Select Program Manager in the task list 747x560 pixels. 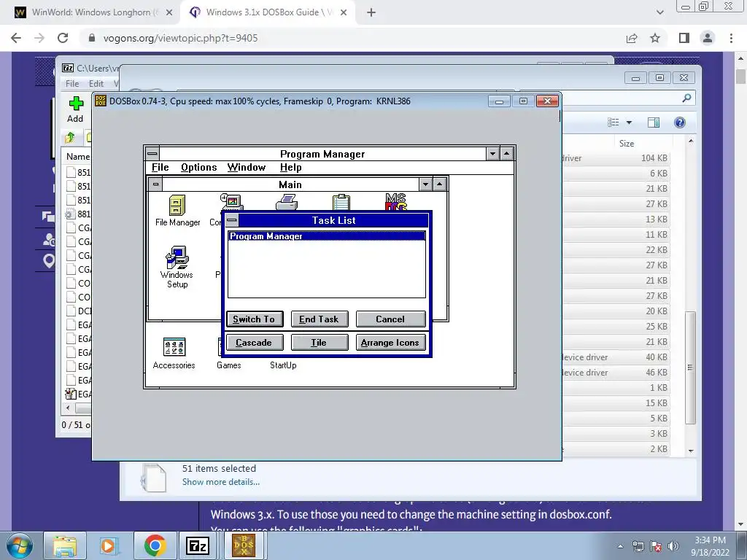tap(327, 236)
